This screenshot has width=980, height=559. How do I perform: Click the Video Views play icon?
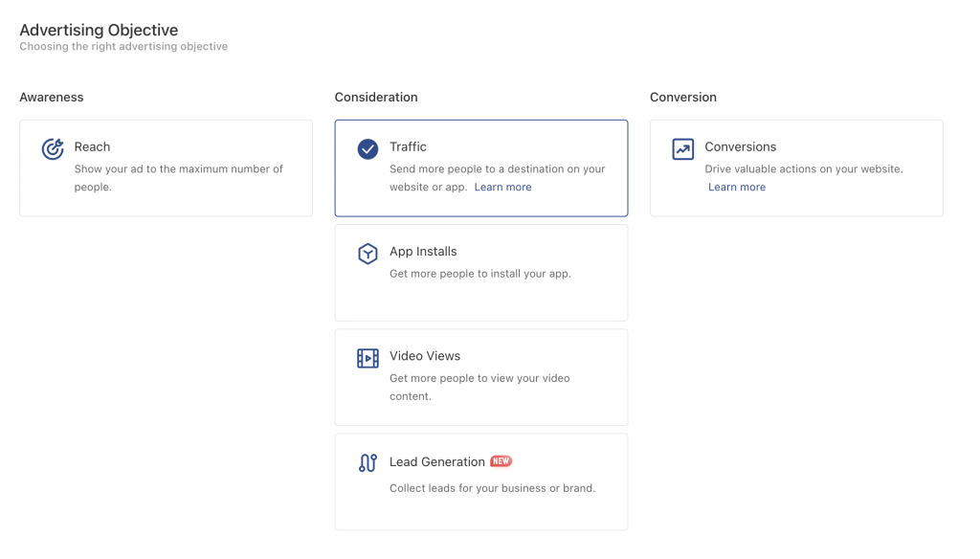pos(367,357)
